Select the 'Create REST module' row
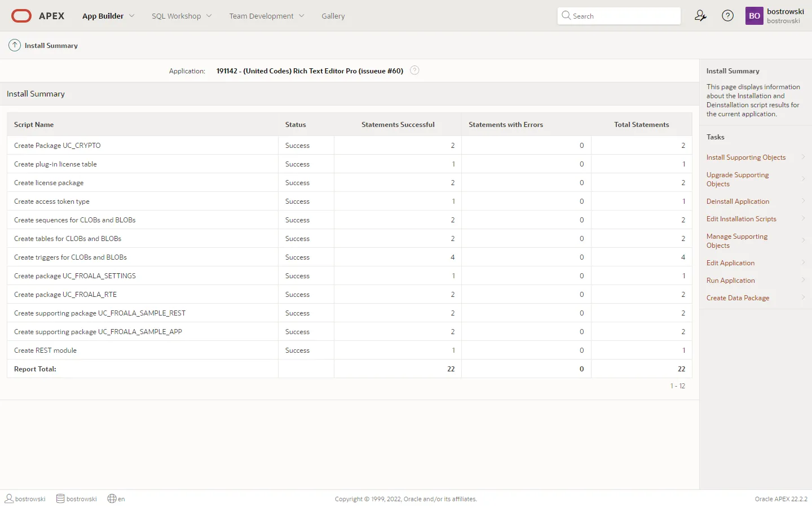The image size is (812, 508). 350,350
